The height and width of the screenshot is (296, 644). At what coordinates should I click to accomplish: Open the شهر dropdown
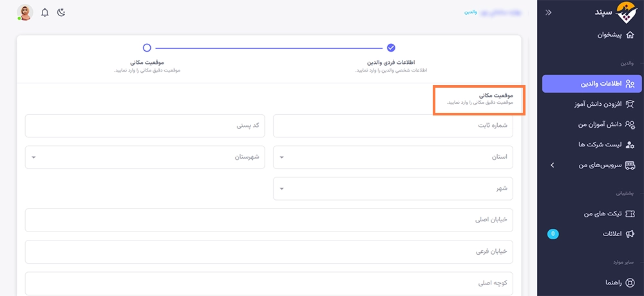pos(393,188)
